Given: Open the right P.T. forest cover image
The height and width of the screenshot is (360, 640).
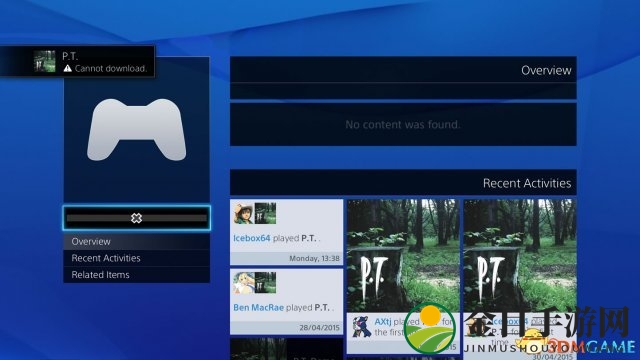Looking at the screenshot, I should tap(520, 256).
